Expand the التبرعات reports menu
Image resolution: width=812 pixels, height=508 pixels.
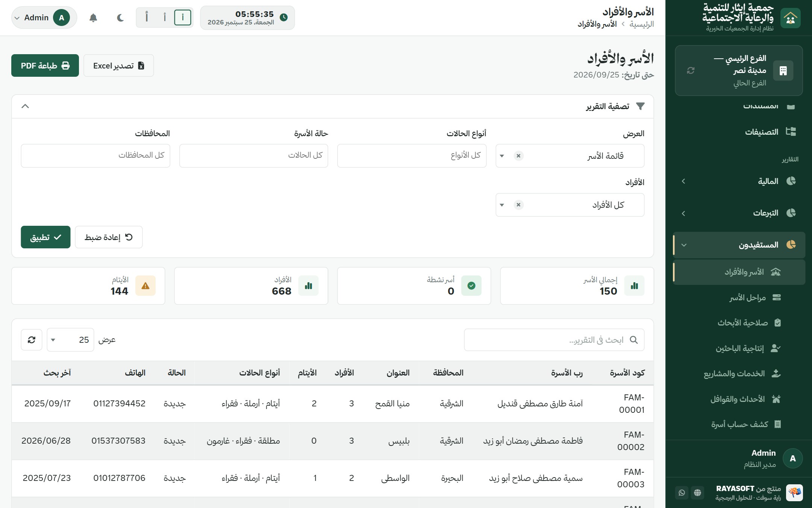point(739,213)
